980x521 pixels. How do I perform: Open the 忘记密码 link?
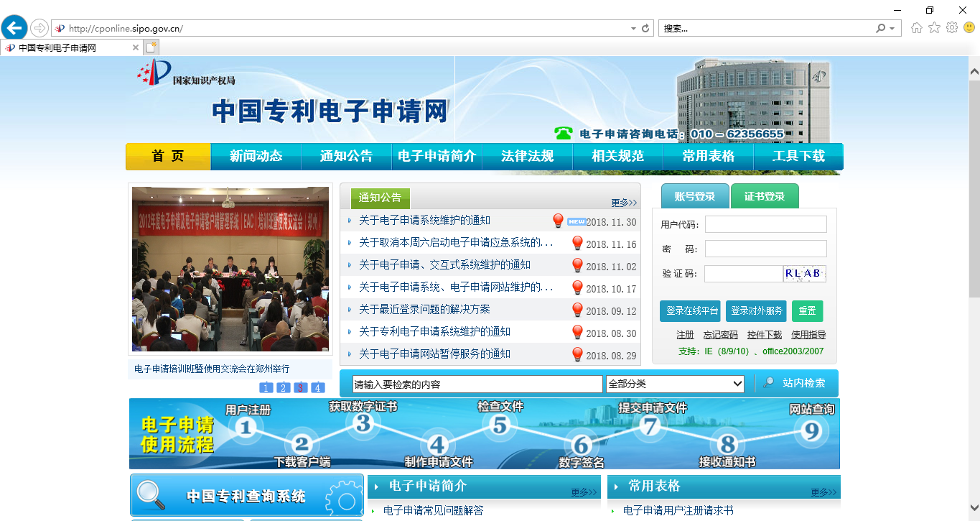tap(720, 335)
